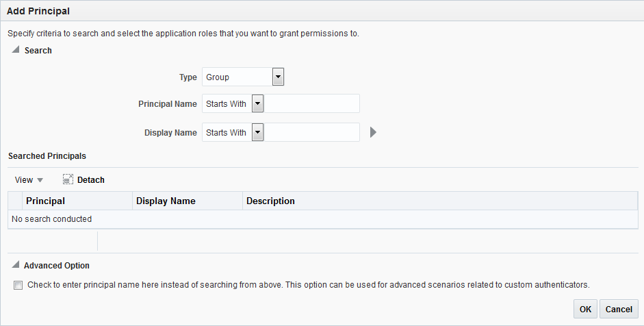Viewport: 644px width, 326px height.
Task: Click the table row selector corner cell
Action: 15,201
